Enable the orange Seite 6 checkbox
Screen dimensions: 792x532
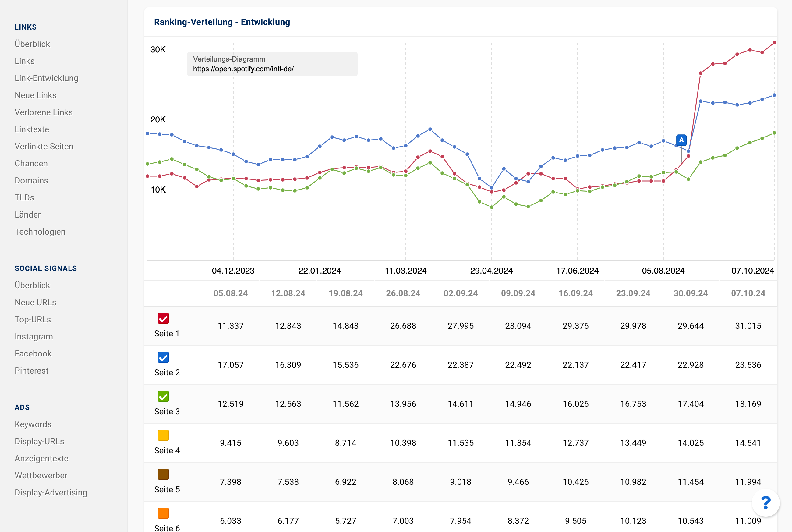coord(163,513)
